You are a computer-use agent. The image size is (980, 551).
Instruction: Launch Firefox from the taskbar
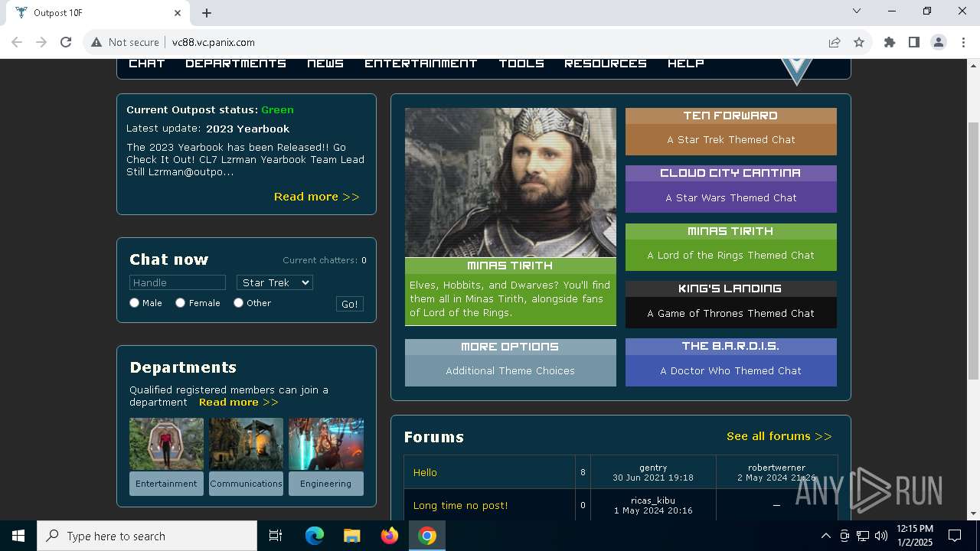click(390, 536)
